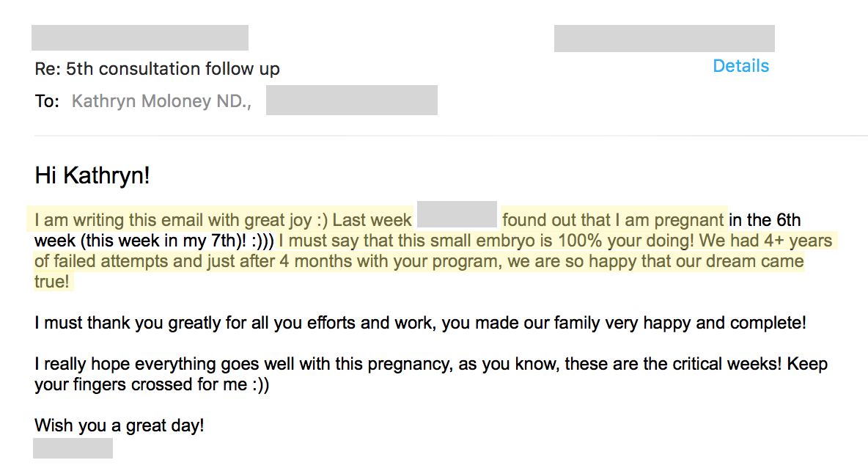Click the redacted date block above Details

(x=664, y=38)
